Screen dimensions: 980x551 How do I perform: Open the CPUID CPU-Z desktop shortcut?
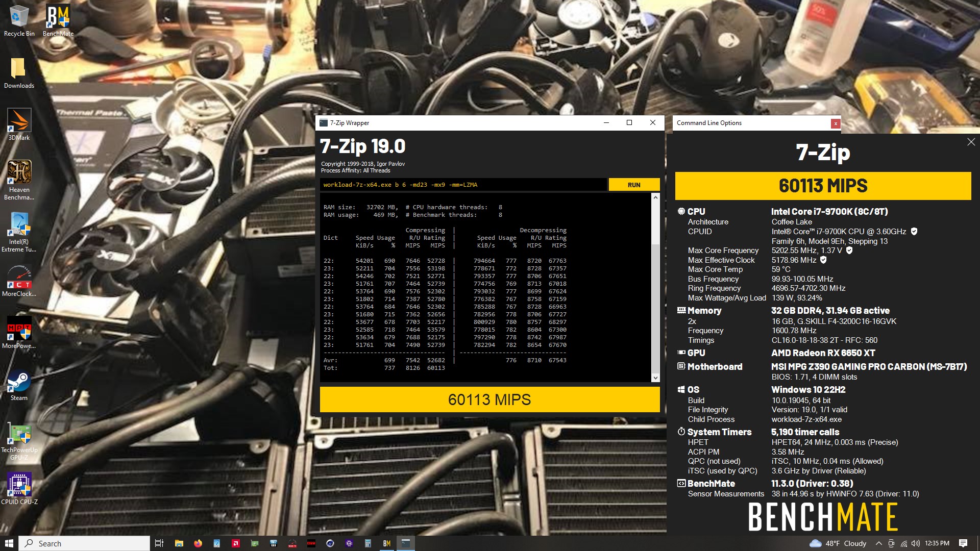[x=19, y=489]
